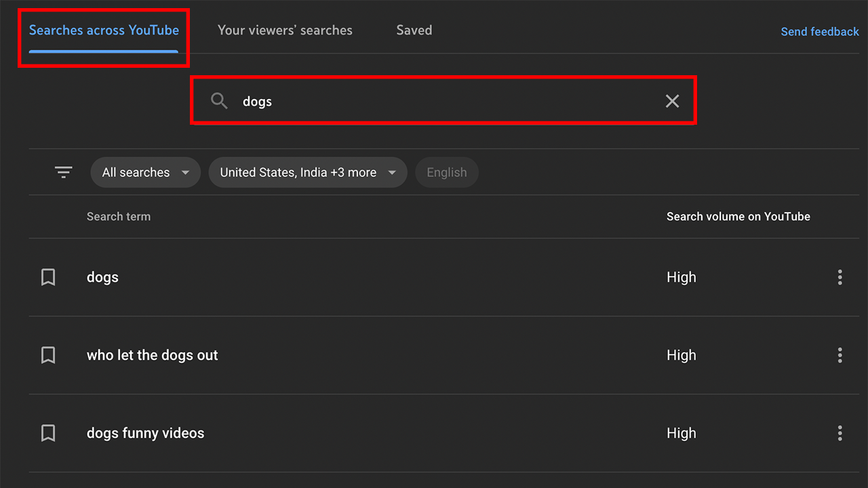Switch to Your viewers' searches tab
This screenshot has height=488, width=868.
point(285,30)
